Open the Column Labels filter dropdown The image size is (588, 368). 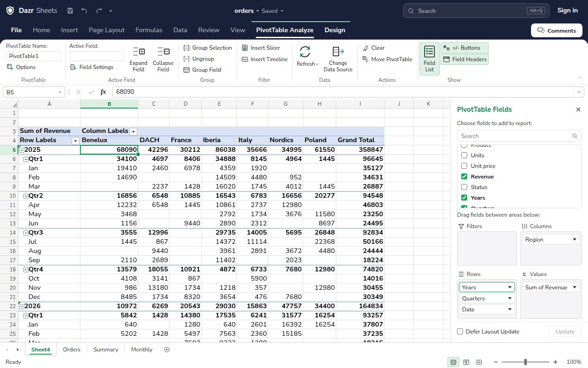[x=134, y=132]
